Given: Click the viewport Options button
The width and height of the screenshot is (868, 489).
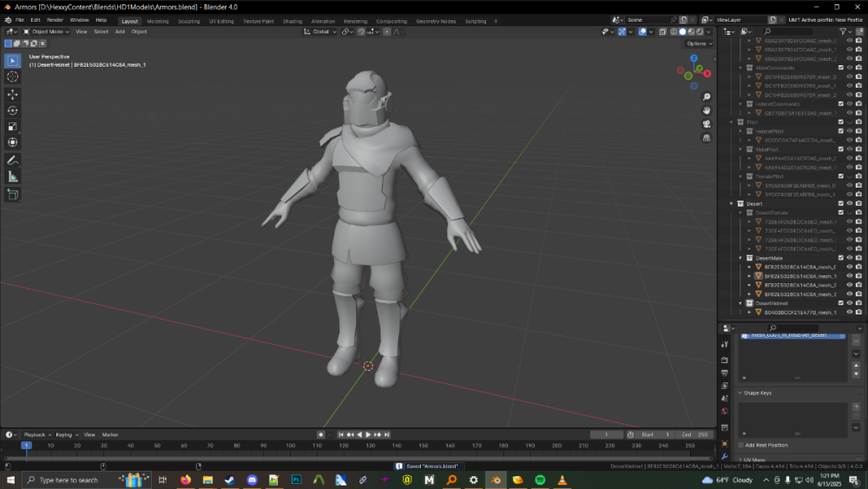Looking at the screenshot, I should (x=698, y=43).
